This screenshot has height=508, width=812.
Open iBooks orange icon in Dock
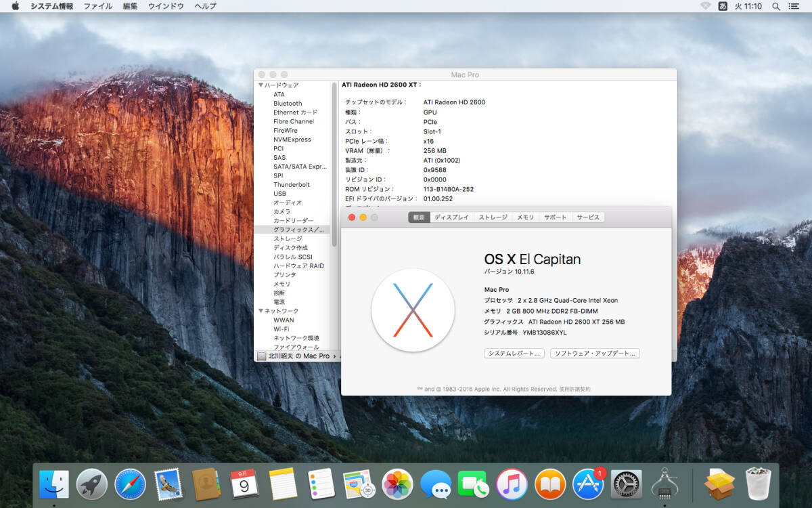[x=550, y=484]
